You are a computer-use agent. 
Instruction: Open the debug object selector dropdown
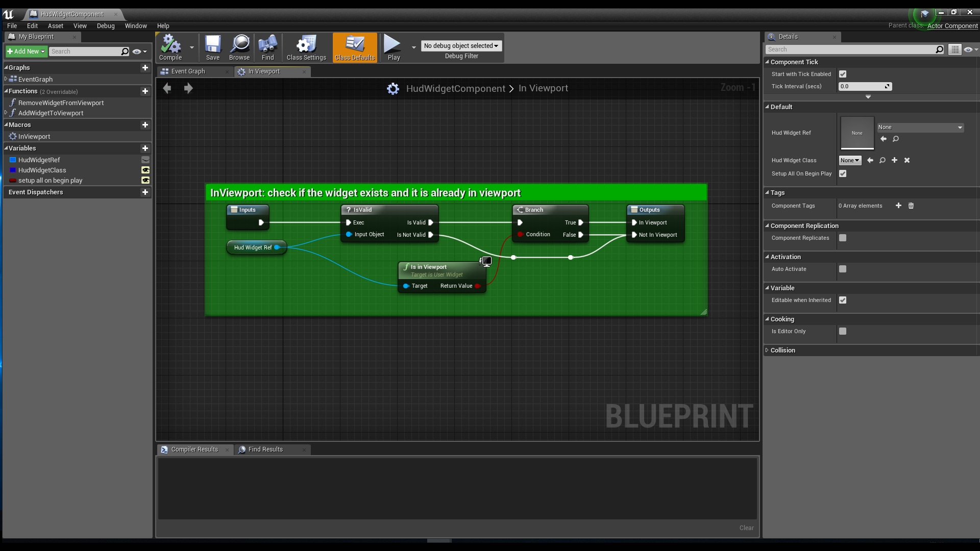point(461,45)
